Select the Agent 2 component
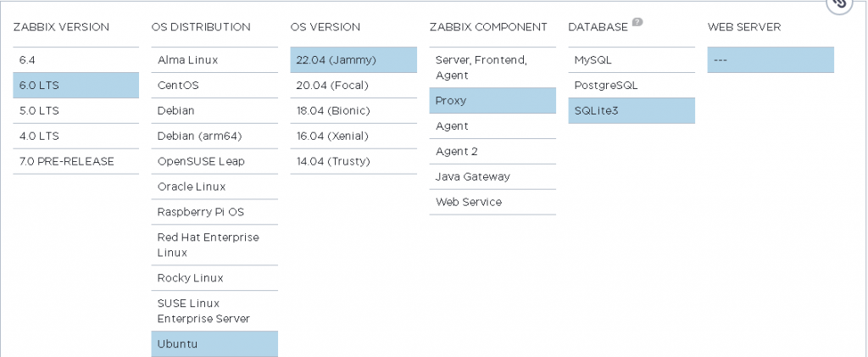Viewport: 868px width, 357px height. (x=492, y=151)
